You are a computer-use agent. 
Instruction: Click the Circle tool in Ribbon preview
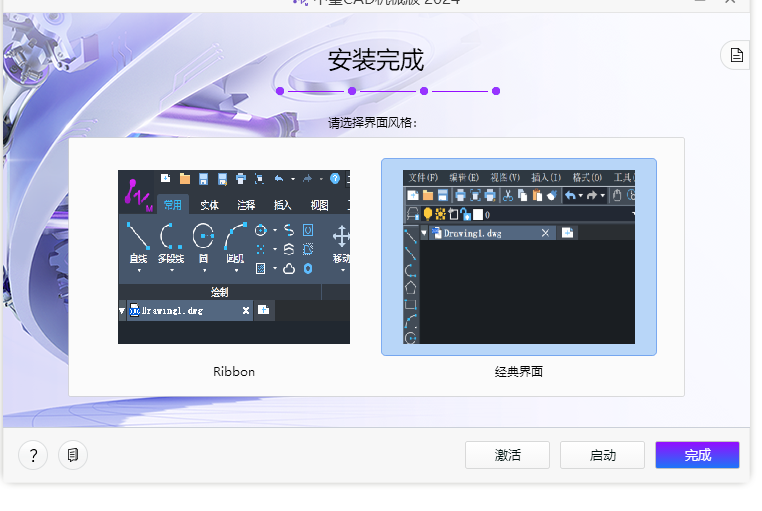203,238
